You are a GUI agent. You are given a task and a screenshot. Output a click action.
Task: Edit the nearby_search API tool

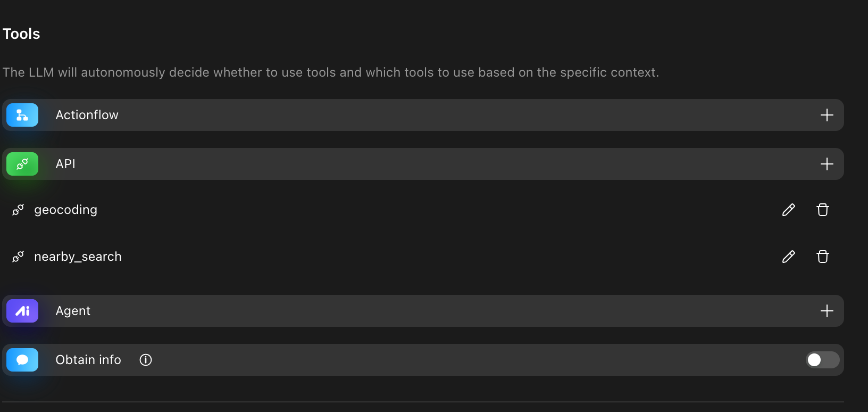[788, 257]
